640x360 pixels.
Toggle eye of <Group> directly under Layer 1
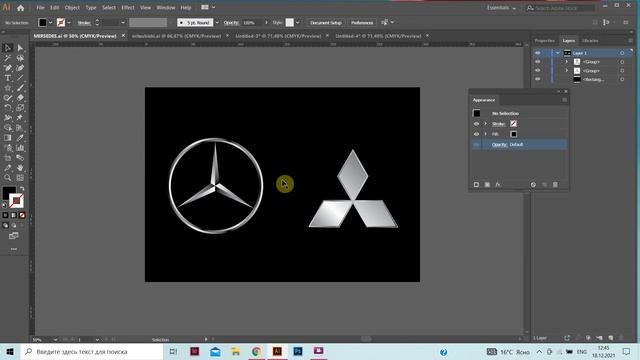pos(538,62)
